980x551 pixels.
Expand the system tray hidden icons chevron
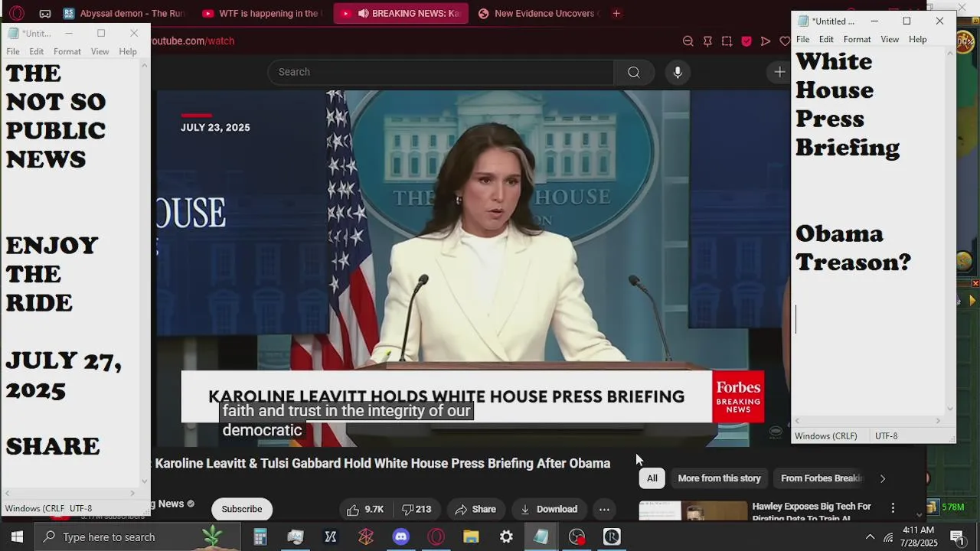(870, 537)
